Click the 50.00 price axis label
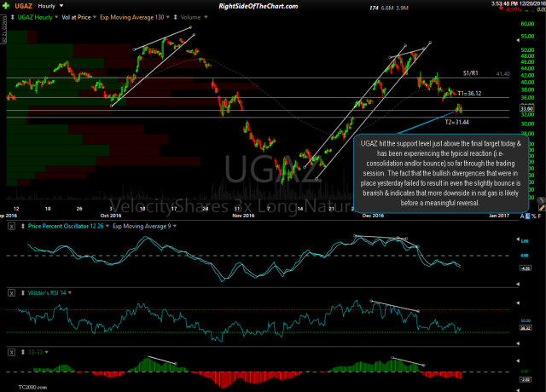 [527, 49]
